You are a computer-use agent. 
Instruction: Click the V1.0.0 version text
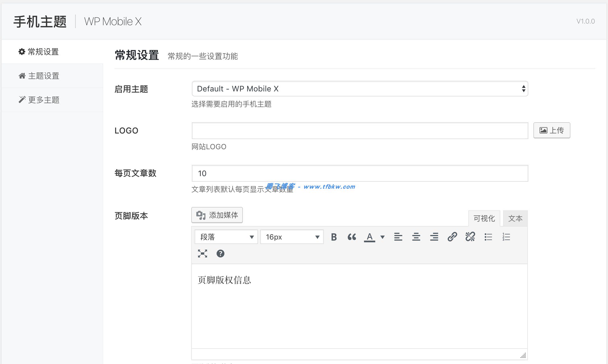coord(586,21)
